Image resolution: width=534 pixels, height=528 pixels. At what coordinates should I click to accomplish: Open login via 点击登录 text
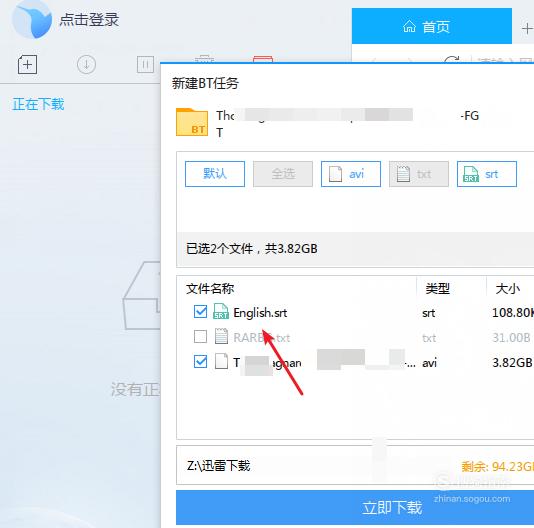tap(89, 19)
